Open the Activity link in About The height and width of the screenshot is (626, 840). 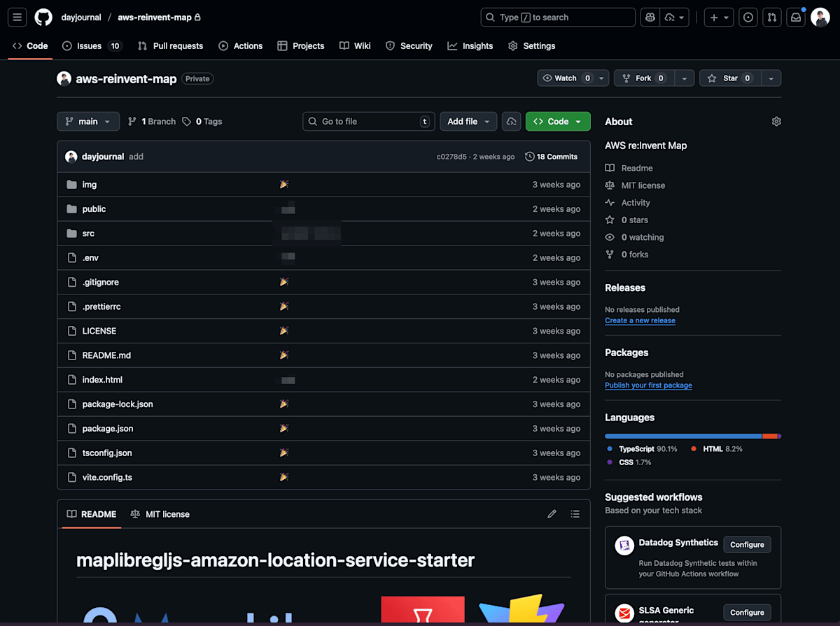click(x=636, y=203)
